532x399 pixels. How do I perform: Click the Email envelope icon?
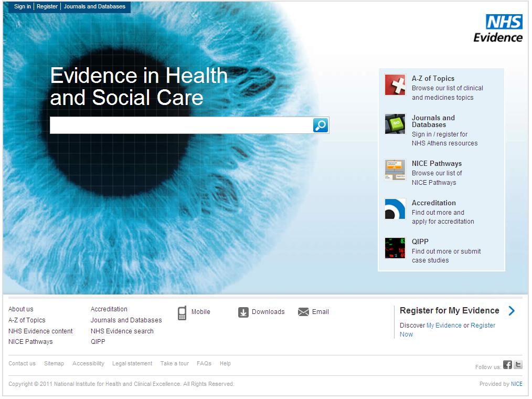303,311
